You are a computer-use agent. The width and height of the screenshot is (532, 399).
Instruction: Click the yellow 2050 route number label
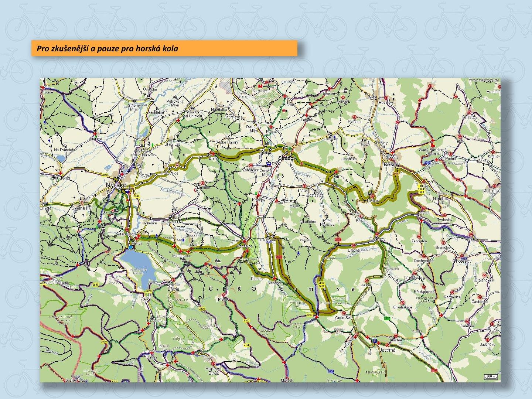(x=105, y=175)
